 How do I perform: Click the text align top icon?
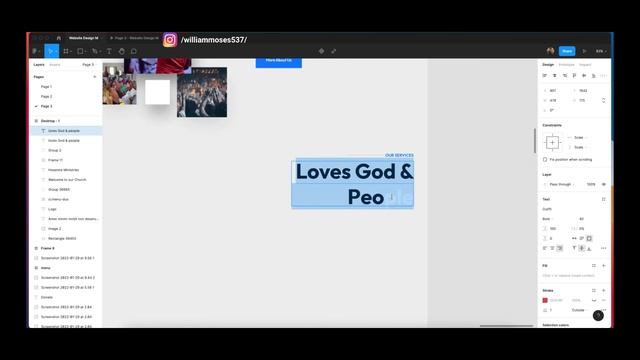(574, 248)
